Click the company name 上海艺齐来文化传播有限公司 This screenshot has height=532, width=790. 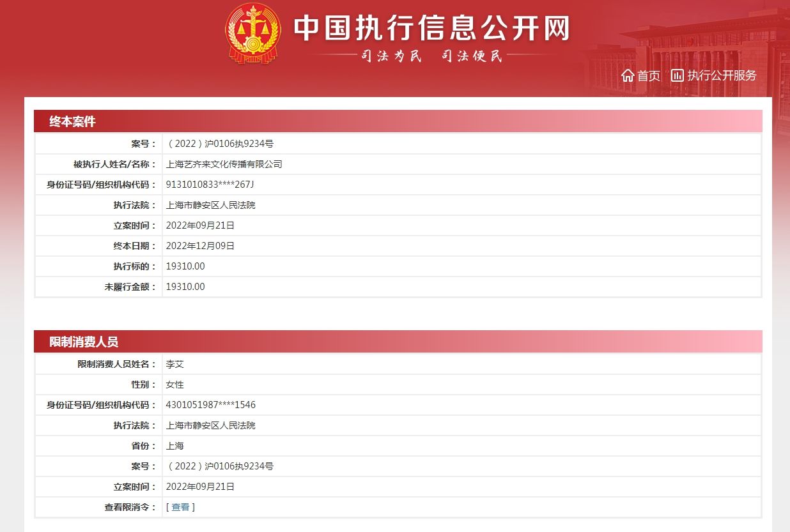(x=226, y=163)
